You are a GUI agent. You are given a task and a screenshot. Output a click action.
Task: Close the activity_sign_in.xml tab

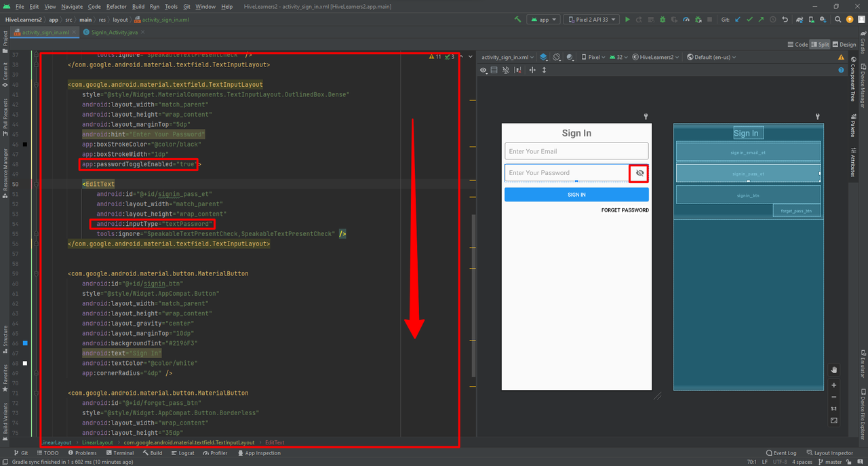[75, 32]
